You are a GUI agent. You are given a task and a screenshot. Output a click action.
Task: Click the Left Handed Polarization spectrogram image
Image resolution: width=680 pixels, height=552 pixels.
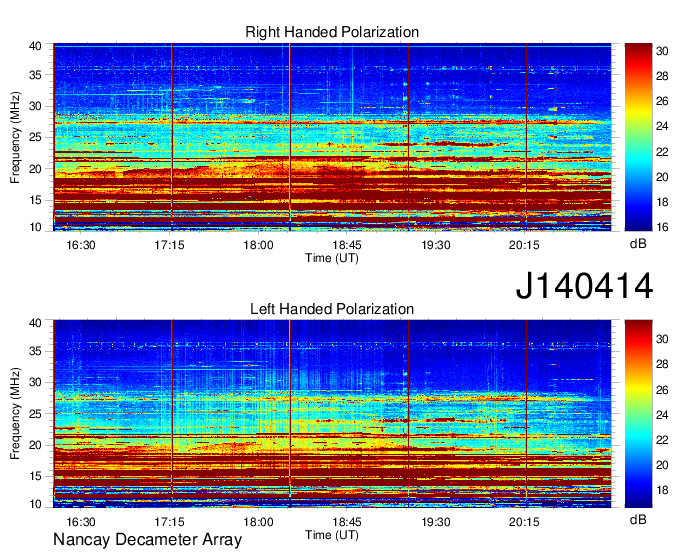(332, 414)
